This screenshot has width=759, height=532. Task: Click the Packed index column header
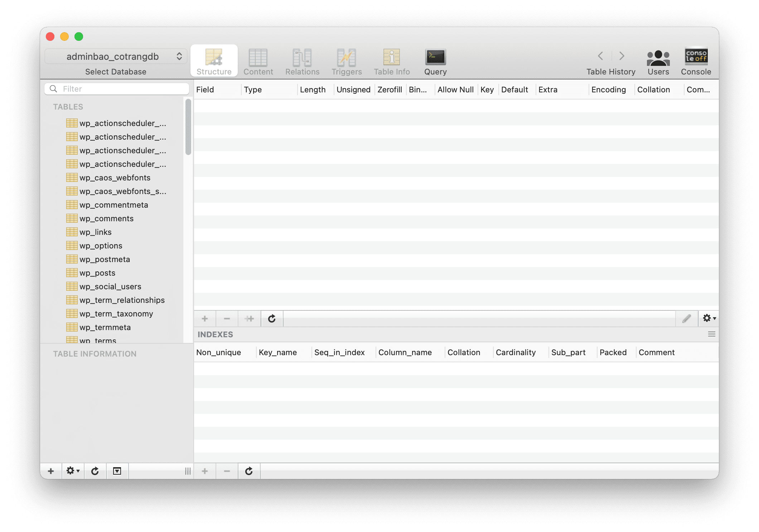pos(617,352)
